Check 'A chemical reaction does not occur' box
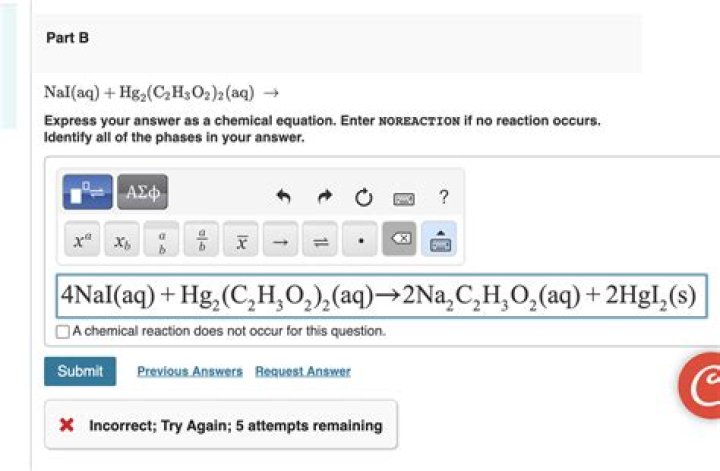The height and width of the screenshot is (471, 720). coord(63,331)
